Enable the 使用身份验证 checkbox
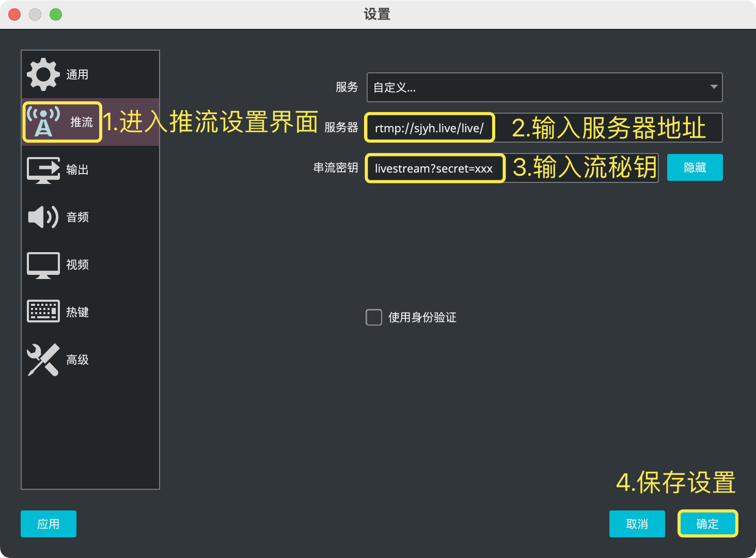Image resolution: width=756 pixels, height=558 pixels. tap(374, 317)
